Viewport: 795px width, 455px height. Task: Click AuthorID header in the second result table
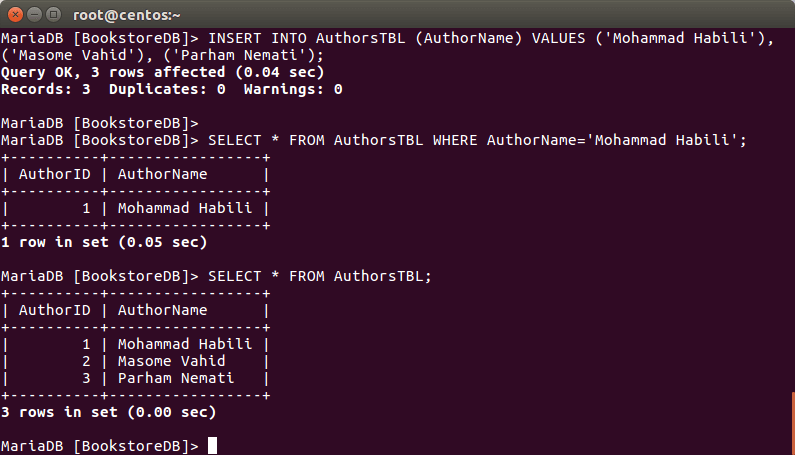click(55, 310)
